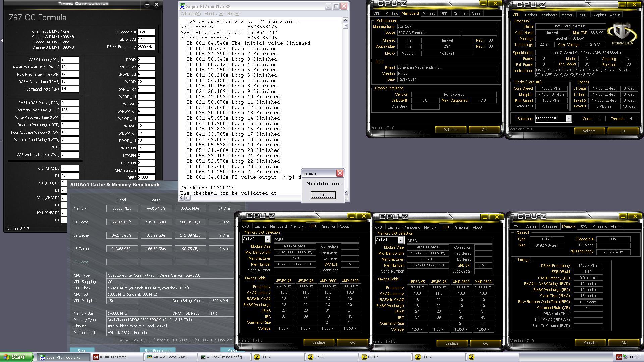Close the Finish dialog with X
Image resolution: width=644 pixels, height=362 pixels.
340,173
